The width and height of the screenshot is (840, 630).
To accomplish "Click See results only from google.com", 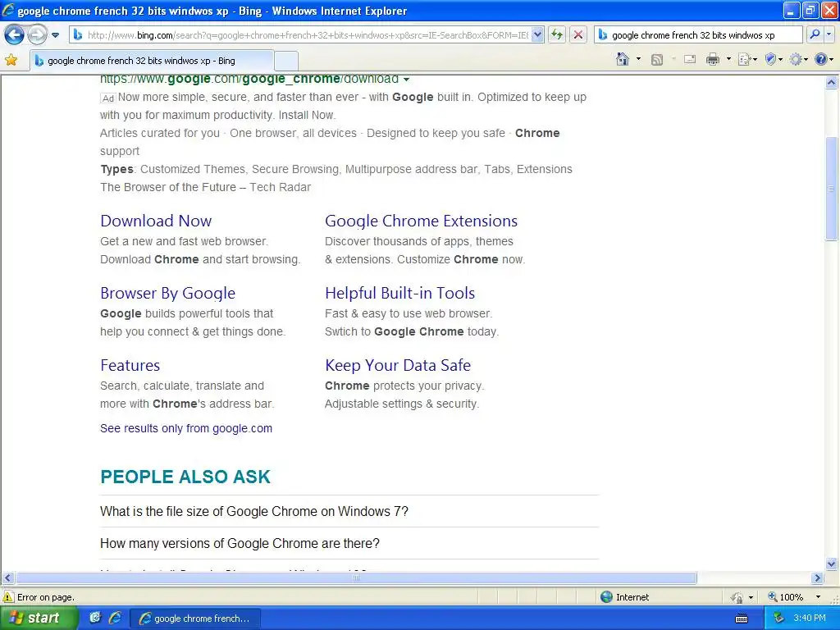I will click(x=186, y=428).
